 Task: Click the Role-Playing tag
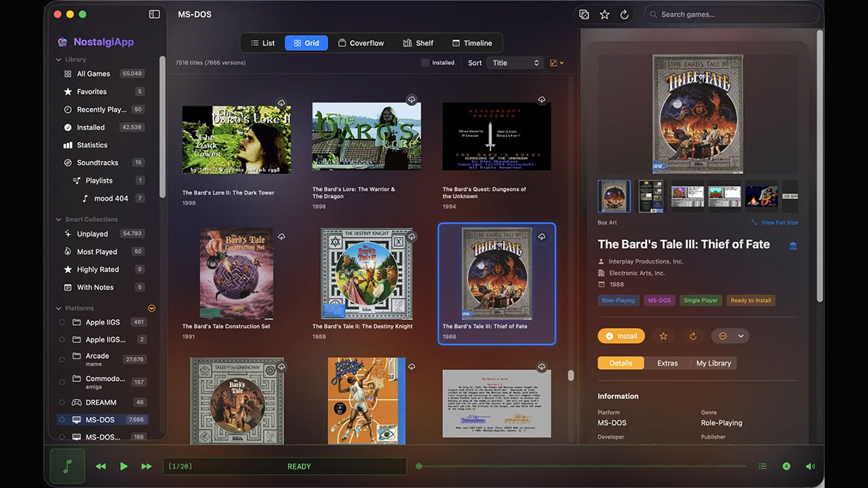[x=618, y=300]
